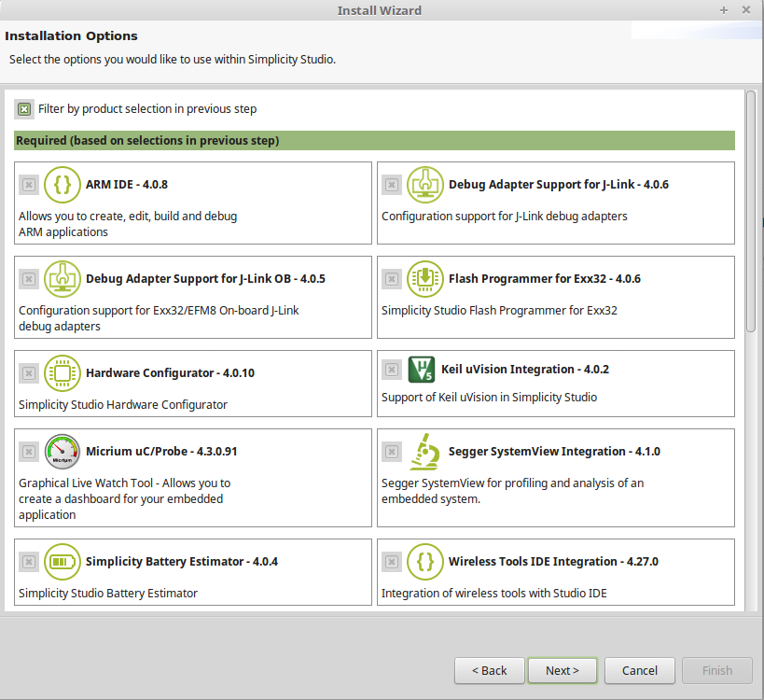
Task: Toggle filter by product selection checkbox
Action: tap(23, 108)
